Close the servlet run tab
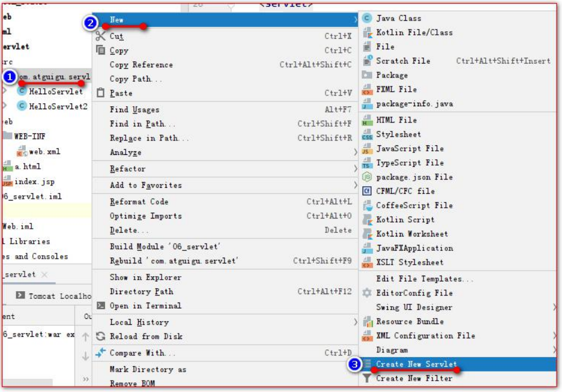Screen dimensions: 562x392 tap(44, 274)
